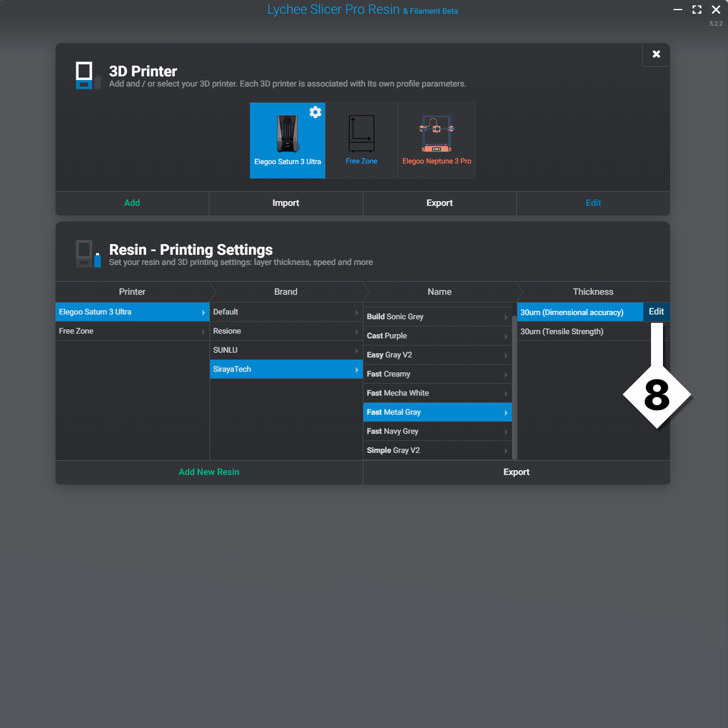Import a printer profile
Screen dimensions: 728x728
coord(286,203)
